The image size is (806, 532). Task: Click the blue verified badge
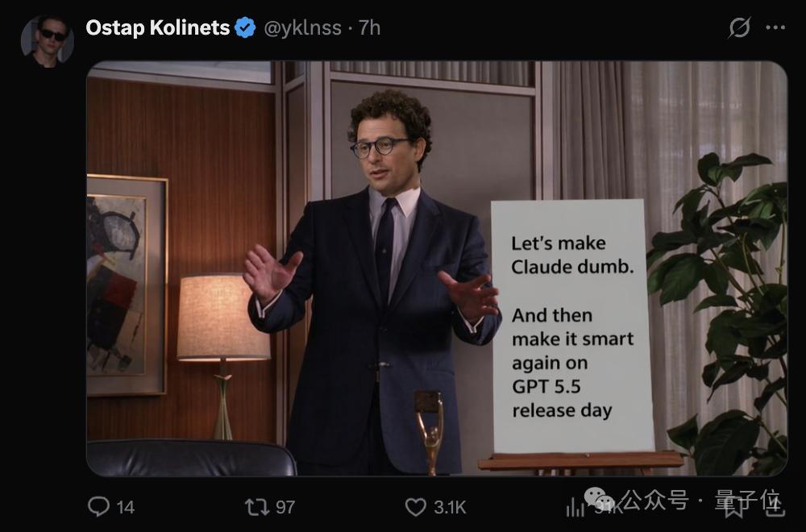pos(245,28)
